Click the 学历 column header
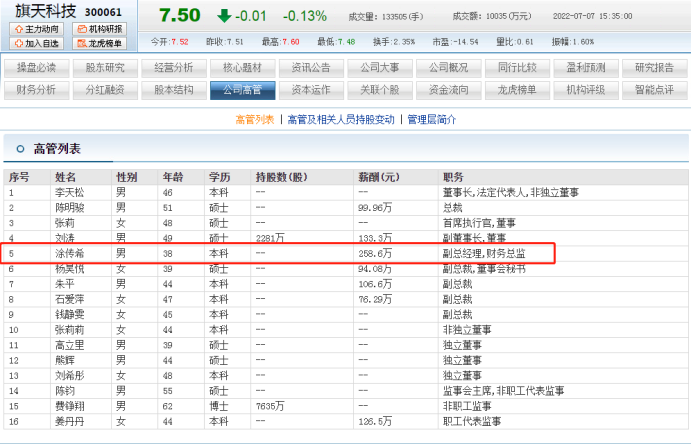 coord(219,178)
